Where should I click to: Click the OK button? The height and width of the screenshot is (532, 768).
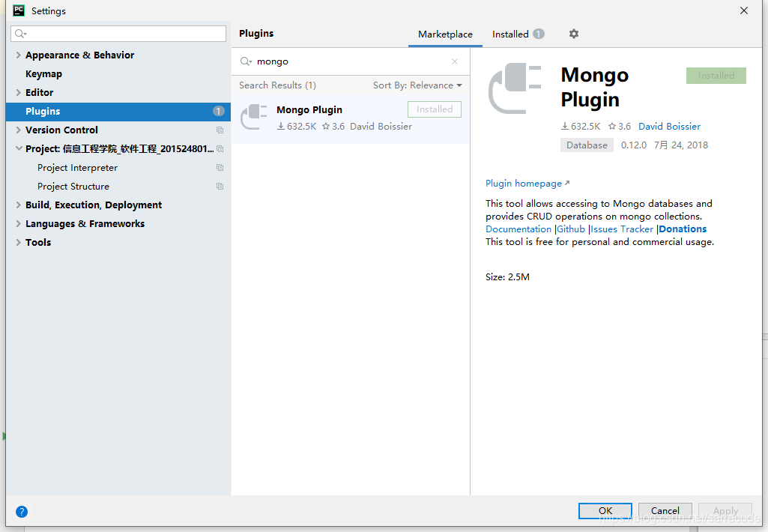[x=605, y=510]
